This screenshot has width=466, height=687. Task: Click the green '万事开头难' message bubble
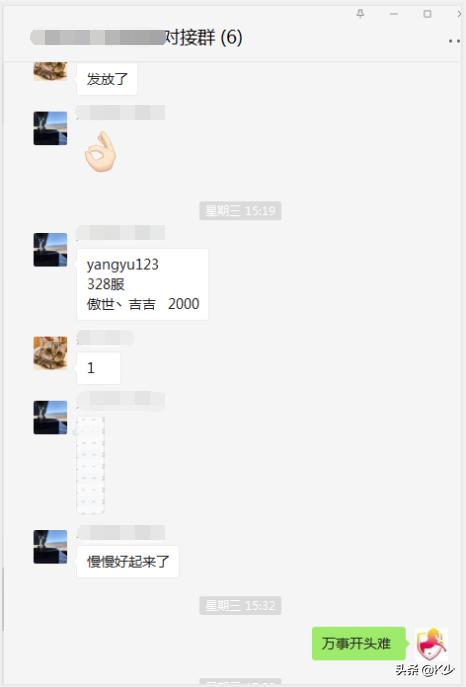[x=359, y=643]
